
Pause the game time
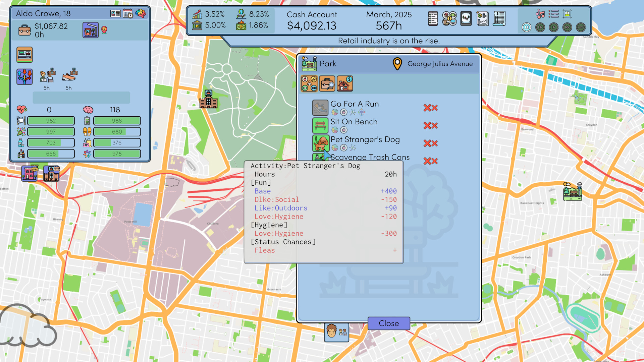coord(527,27)
